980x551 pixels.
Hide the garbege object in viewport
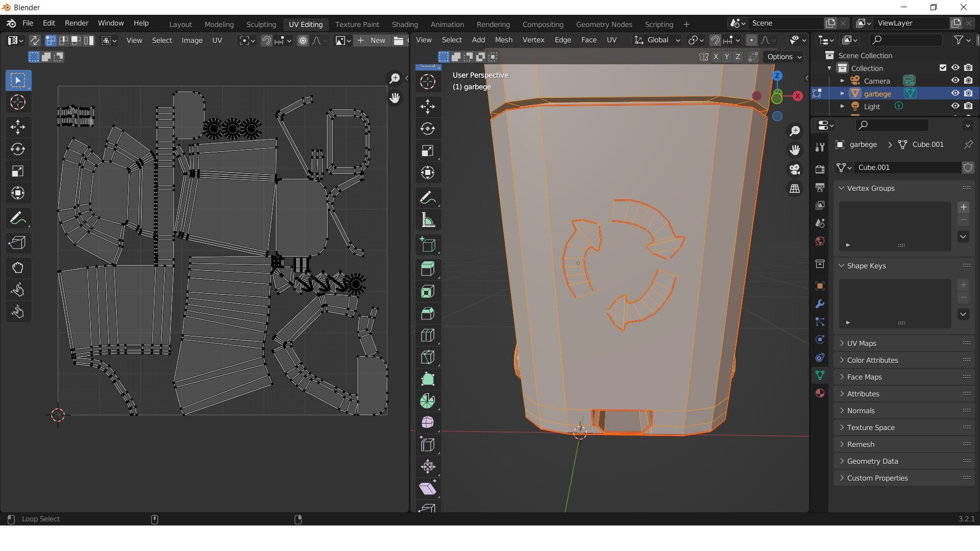(955, 93)
